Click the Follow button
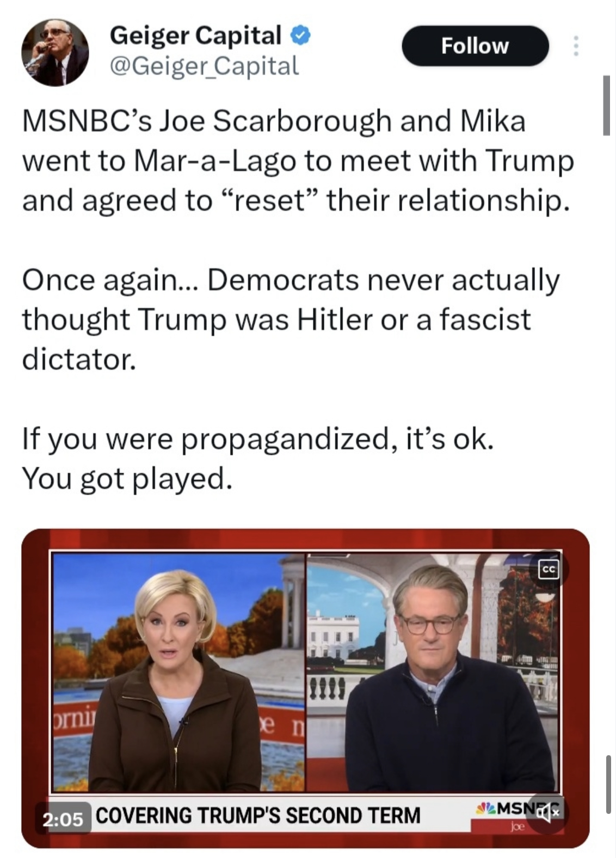616x858 pixels. [475, 46]
